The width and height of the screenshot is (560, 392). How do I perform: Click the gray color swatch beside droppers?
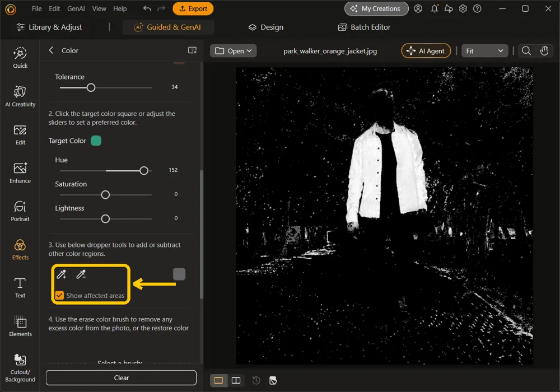click(179, 274)
